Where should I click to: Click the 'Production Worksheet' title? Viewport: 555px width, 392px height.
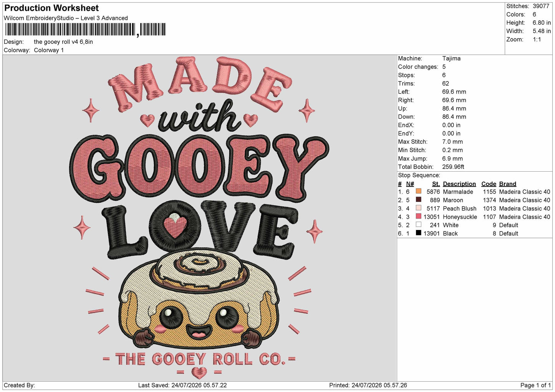tap(51, 8)
